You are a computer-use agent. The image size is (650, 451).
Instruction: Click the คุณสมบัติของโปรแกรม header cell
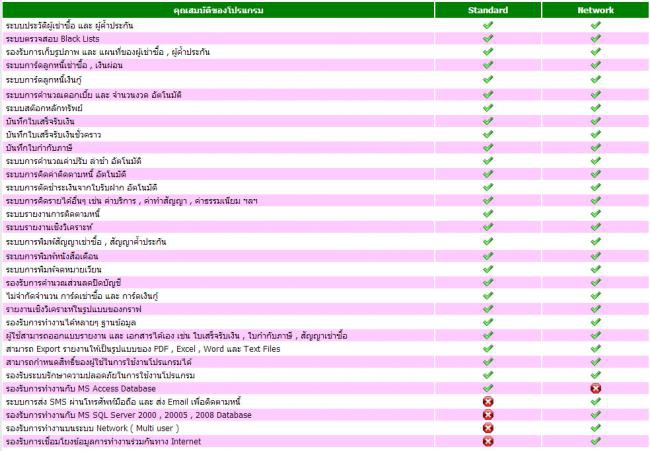[218, 10]
